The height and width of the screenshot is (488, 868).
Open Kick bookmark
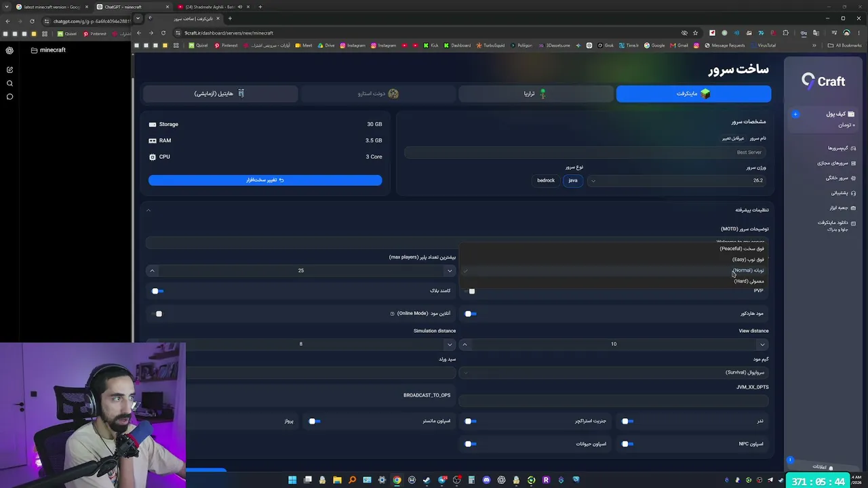[431, 45]
